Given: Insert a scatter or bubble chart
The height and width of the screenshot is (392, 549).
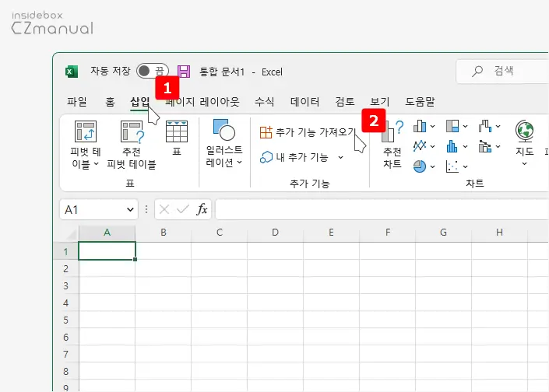Looking at the screenshot, I should tap(452, 166).
